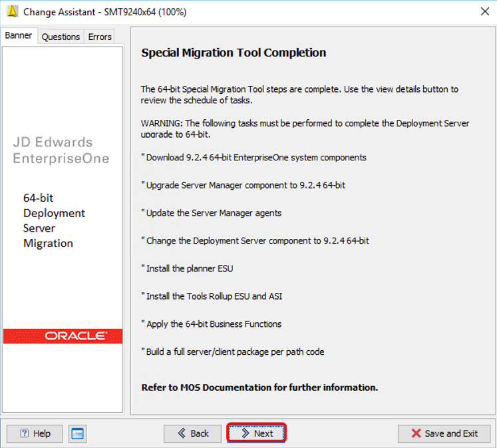Close the Change Assistant window
The height and width of the screenshot is (448, 497).
[x=484, y=12]
